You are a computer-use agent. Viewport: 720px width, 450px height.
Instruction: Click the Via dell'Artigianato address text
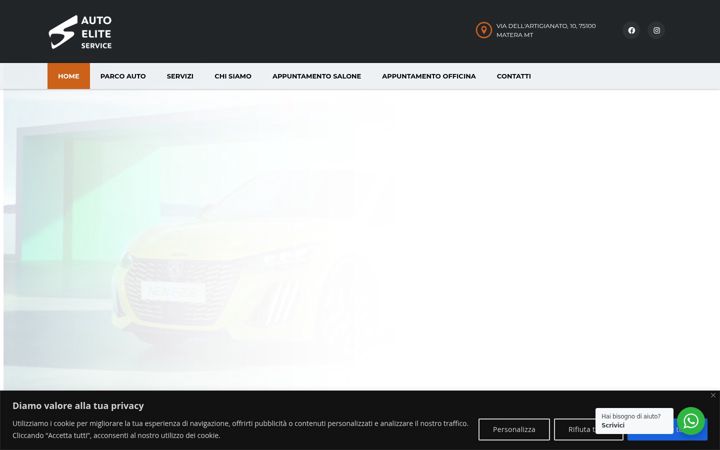(x=546, y=30)
